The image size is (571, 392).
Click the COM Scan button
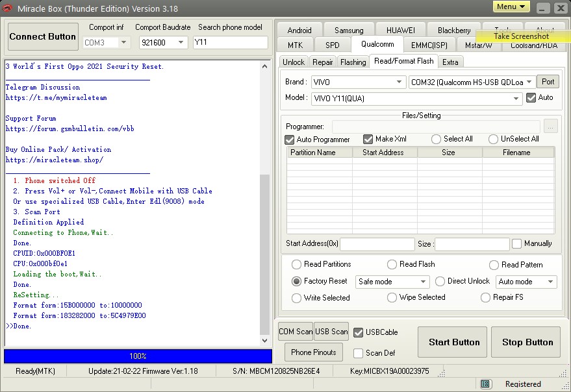tap(296, 331)
